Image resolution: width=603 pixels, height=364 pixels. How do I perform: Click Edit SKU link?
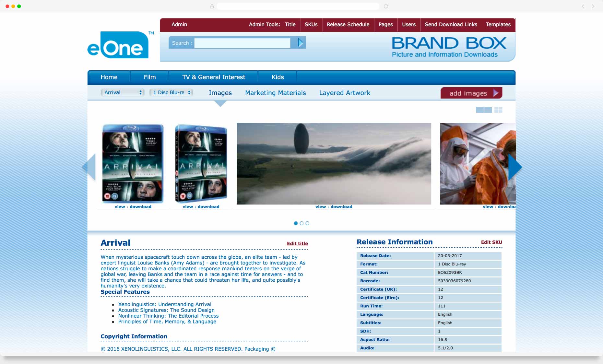point(491,242)
